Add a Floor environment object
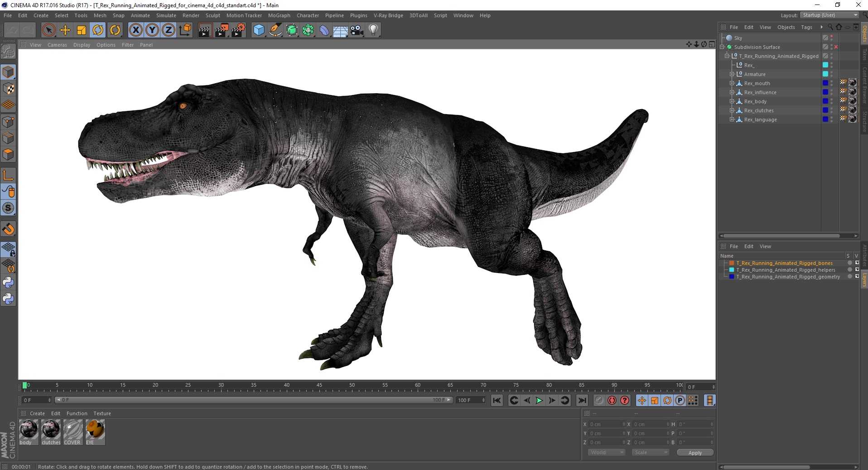This screenshot has width=868, height=470. coord(341,30)
